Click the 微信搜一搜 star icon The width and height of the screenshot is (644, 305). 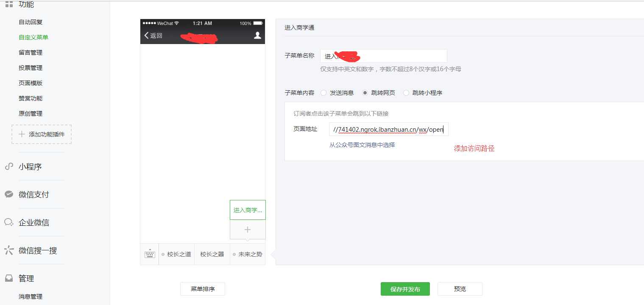9,250
